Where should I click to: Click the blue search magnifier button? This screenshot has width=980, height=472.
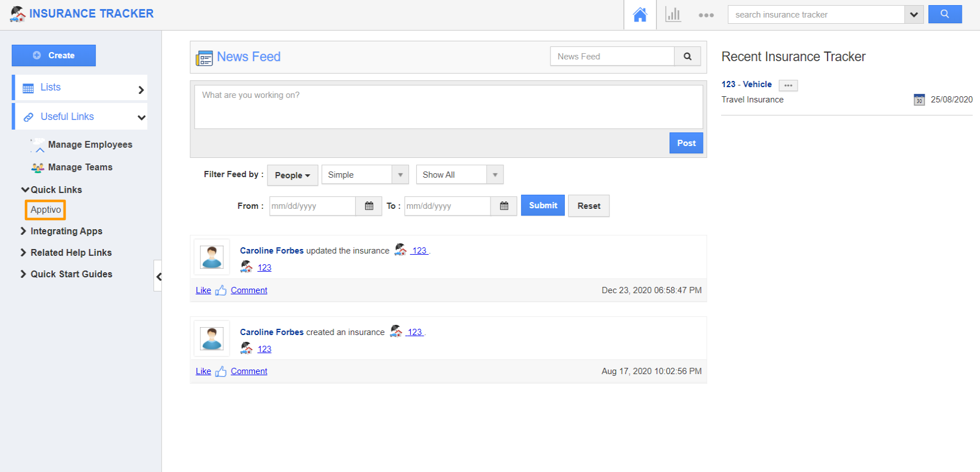pos(944,14)
